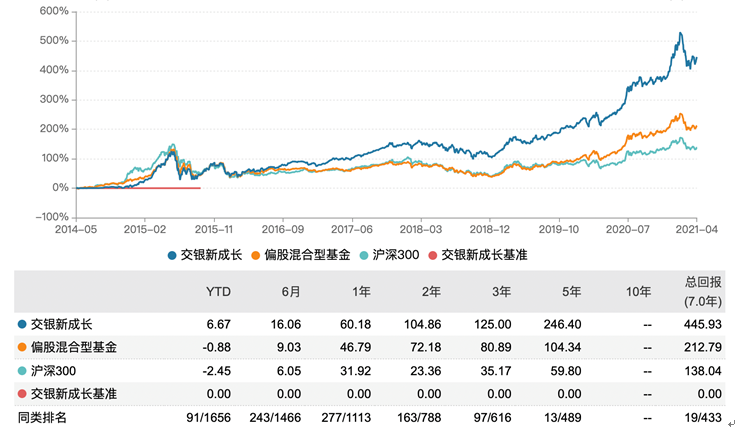Click total ranking 19/433
736x431 pixels.
(703, 417)
